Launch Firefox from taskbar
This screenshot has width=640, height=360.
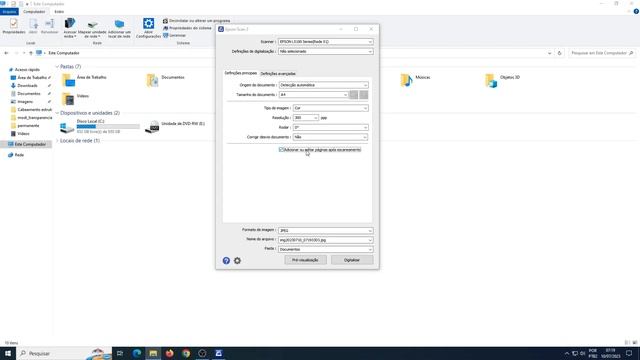click(169, 353)
